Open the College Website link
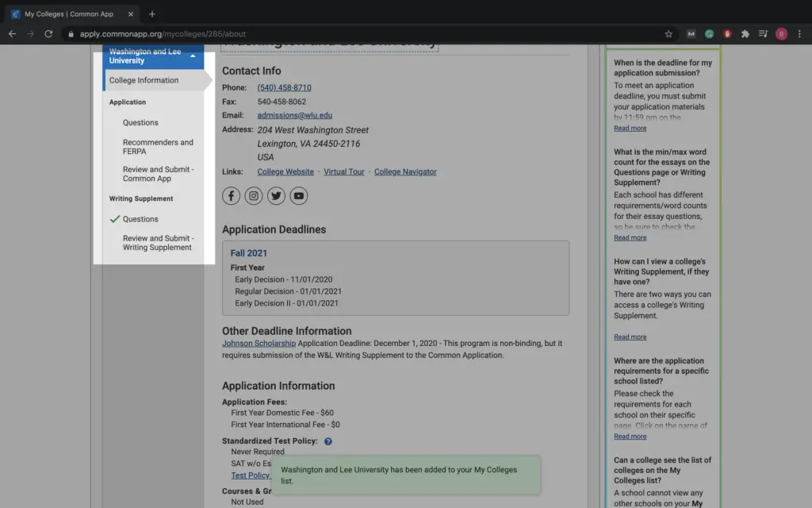The width and height of the screenshot is (812, 508). click(285, 171)
